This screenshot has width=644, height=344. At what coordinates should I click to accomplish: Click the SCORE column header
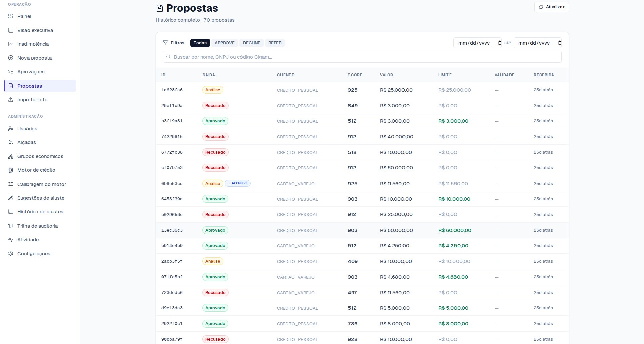click(355, 75)
